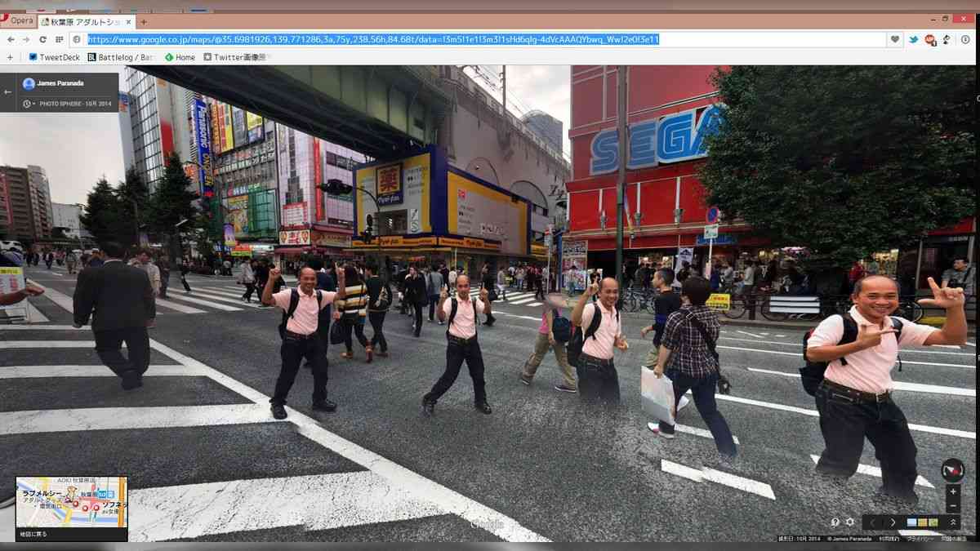Screen dimensions: 980x551
Task: Open the downloads button in the toolbar
Action: pyautogui.click(x=964, y=39)
